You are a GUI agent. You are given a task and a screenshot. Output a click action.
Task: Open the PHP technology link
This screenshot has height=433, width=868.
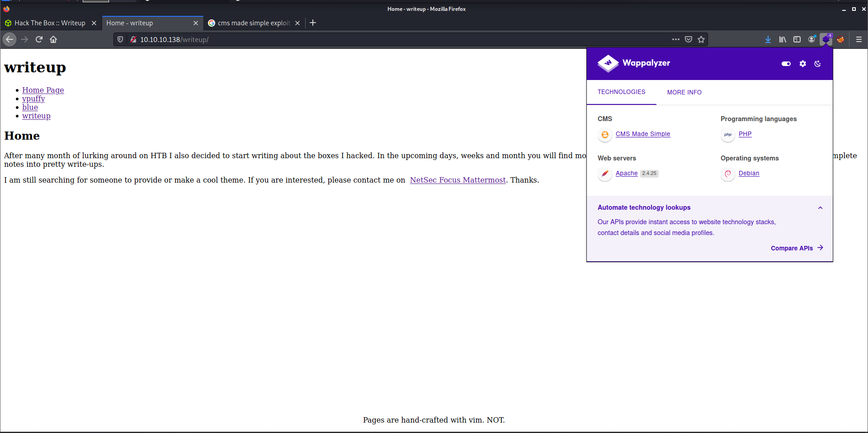[745, 134]
